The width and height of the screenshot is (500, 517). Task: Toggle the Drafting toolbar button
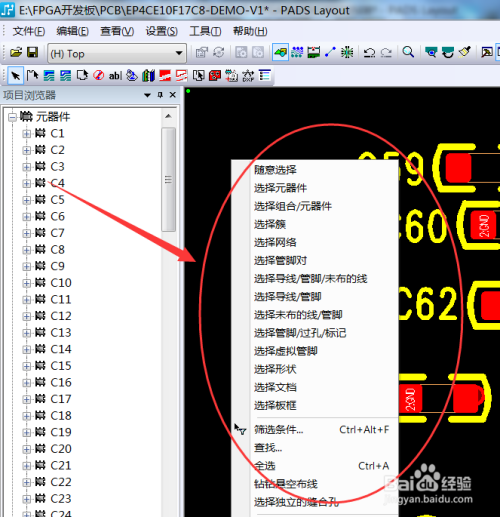[280, 52]
